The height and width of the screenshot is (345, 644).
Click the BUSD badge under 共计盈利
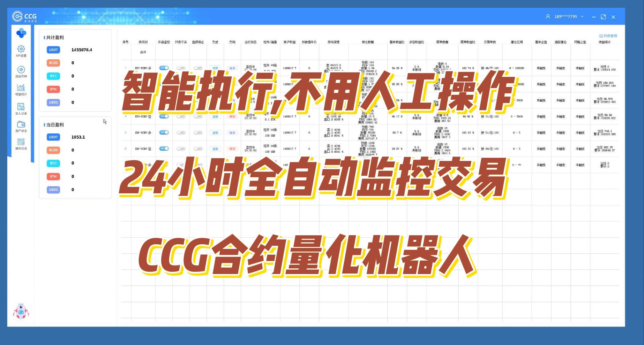click(53, 63)
